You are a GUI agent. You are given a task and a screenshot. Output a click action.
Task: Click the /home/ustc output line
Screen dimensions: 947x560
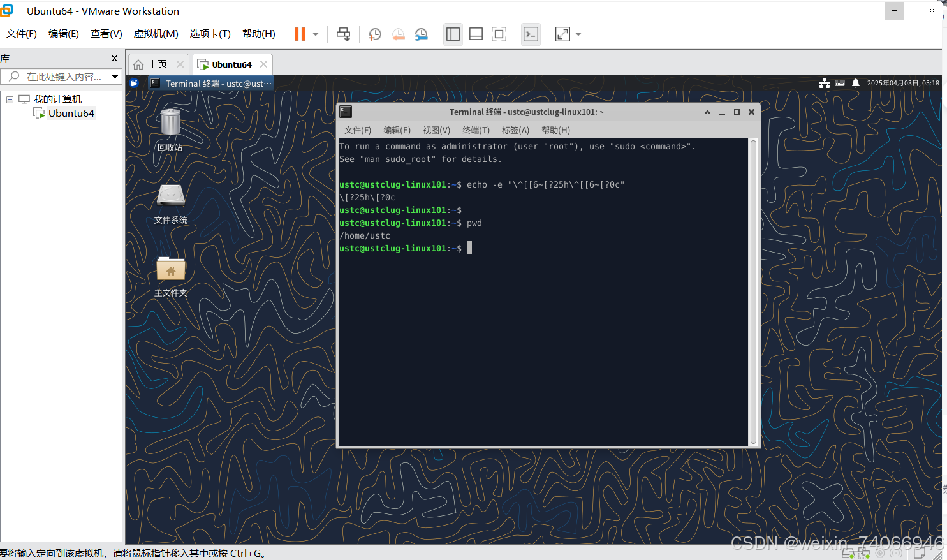click(365, 235)
